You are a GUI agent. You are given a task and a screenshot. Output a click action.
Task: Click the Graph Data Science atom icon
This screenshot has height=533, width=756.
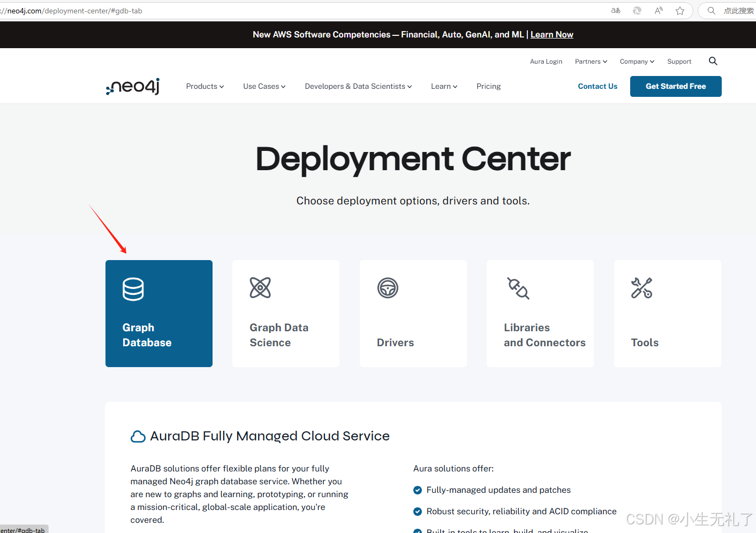(x=260, y=288)
